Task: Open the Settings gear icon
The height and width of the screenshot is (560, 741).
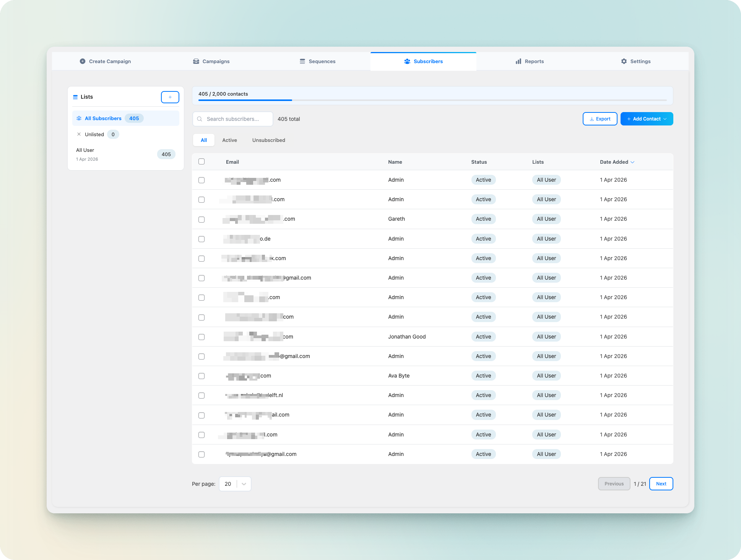Action: click(x=623, y=61)
